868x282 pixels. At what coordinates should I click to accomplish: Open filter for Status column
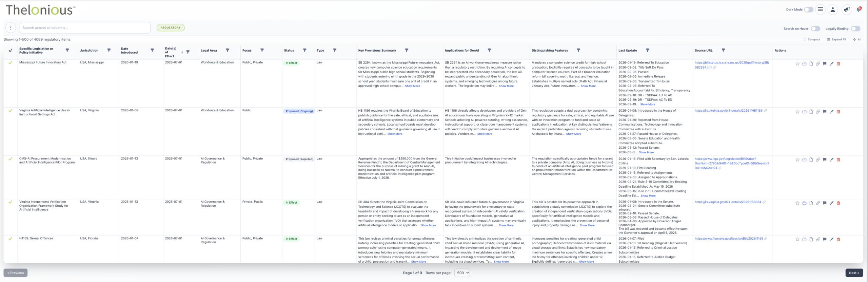[305, 51]
